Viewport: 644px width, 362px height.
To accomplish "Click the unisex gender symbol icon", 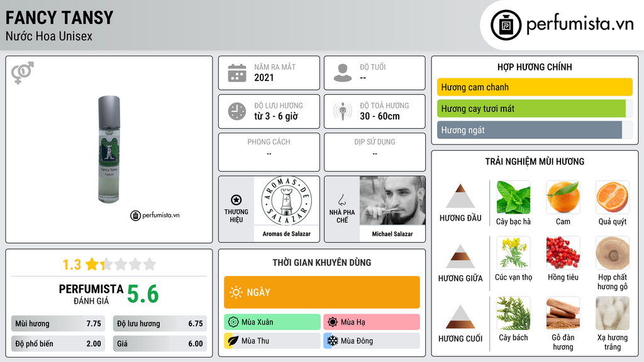I will pos(23,73).
